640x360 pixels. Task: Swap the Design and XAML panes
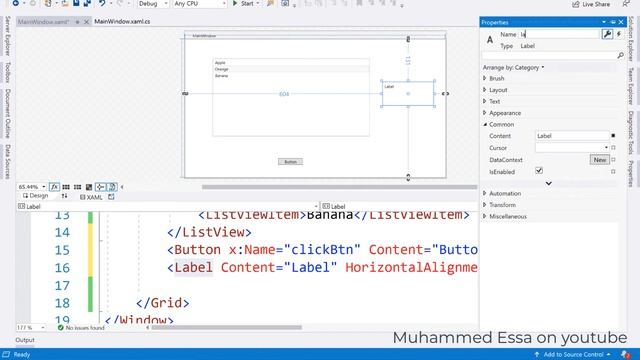64,196
